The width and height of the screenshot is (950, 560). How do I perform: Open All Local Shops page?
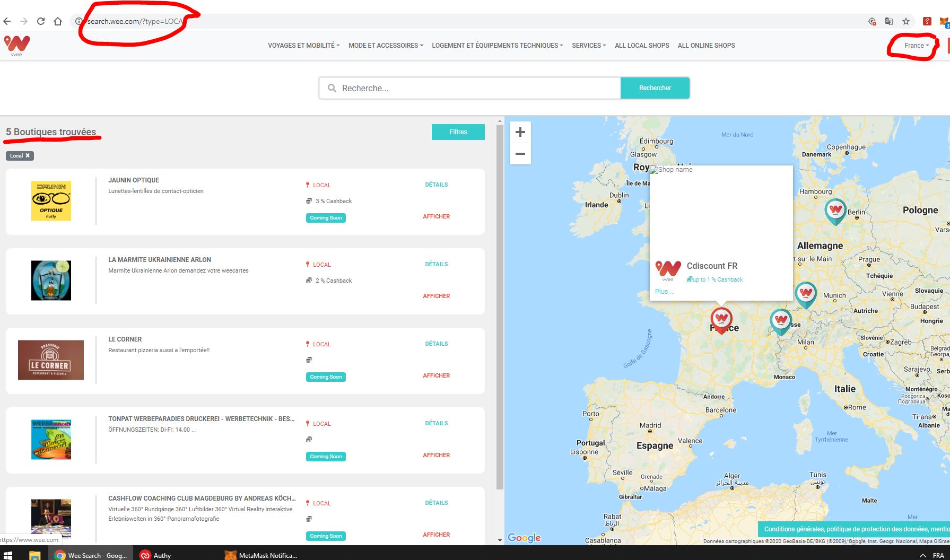pos(642,46)
